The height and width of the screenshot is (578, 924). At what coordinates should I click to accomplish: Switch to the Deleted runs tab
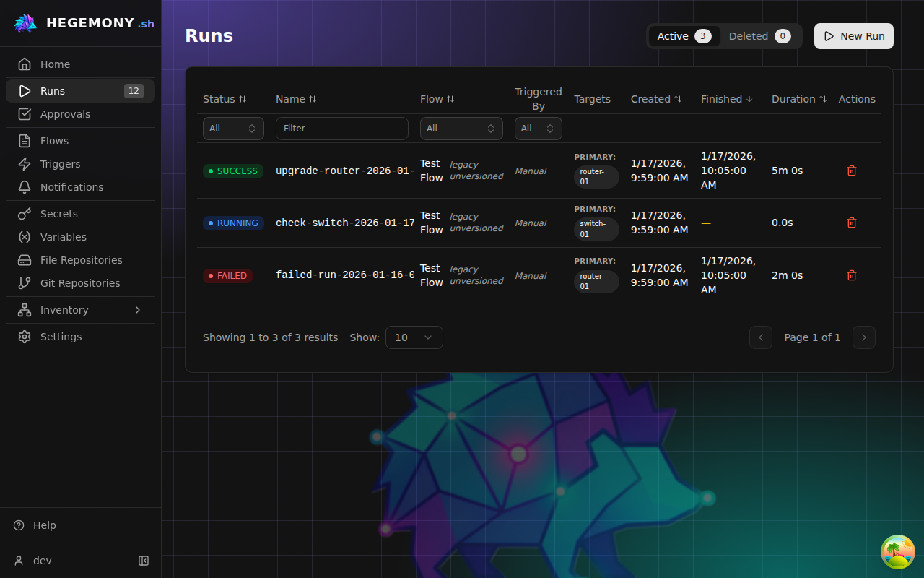(x=760, y=36)
